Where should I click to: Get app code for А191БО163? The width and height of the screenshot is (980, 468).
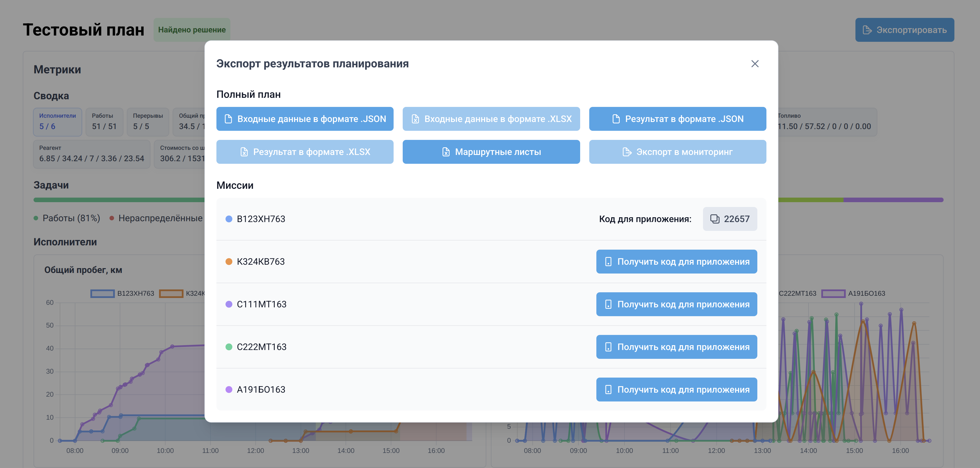(x=676, y=389)
